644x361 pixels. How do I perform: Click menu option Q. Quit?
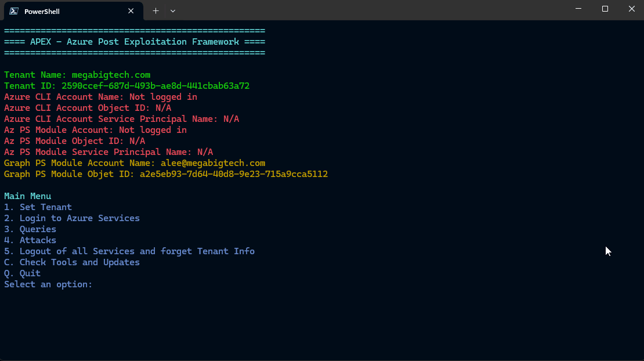(22, 273)
